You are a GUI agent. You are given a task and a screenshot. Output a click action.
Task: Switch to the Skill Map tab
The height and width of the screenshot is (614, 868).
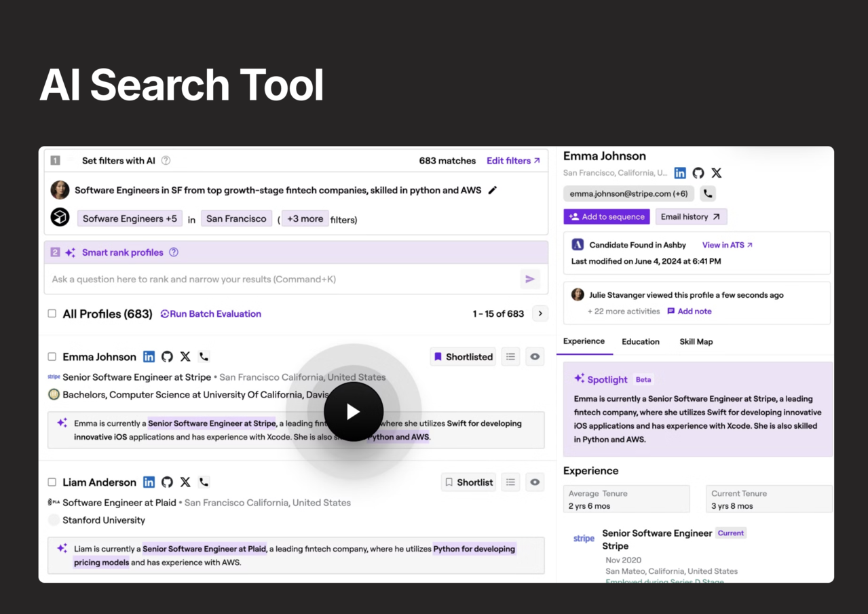point(696,342)
